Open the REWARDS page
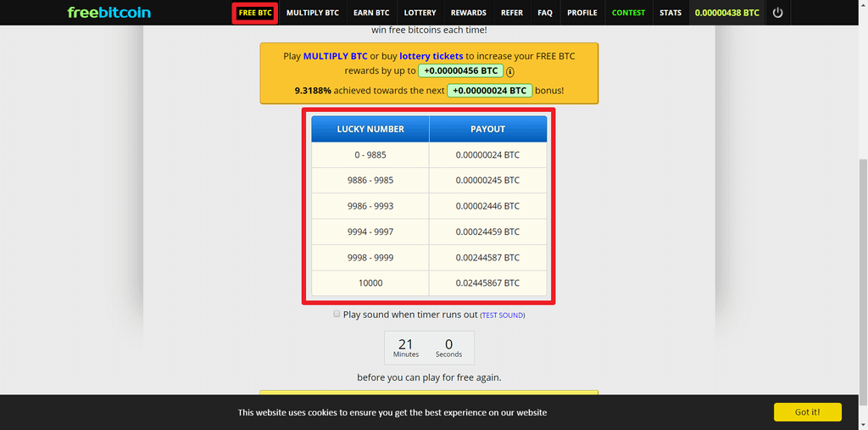 pyautogui.click(x=468, y=13)
